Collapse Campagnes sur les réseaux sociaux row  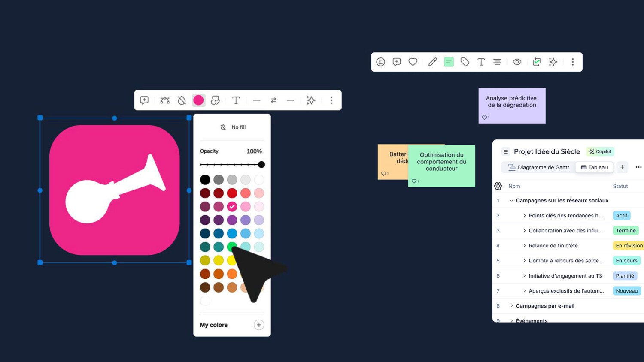tap(511, 201)
